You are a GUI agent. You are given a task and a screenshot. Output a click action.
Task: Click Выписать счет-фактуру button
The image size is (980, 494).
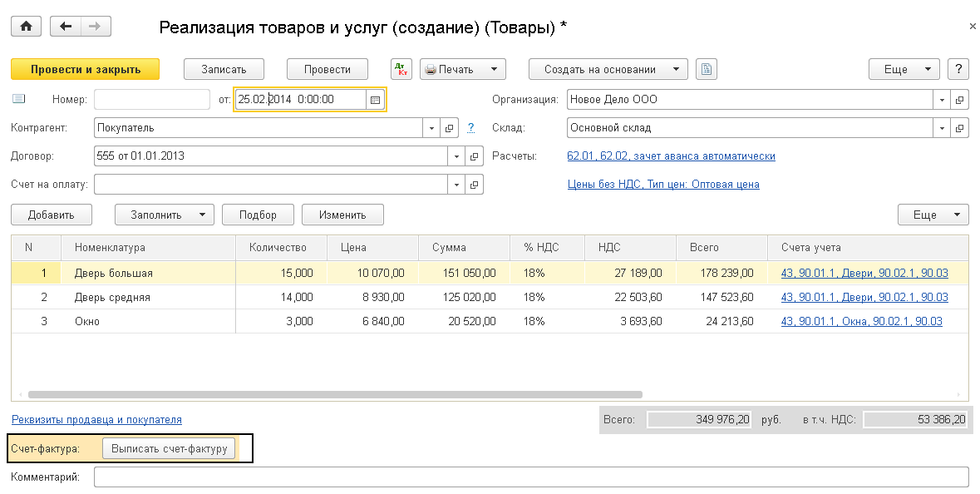[x=170, y=448]
